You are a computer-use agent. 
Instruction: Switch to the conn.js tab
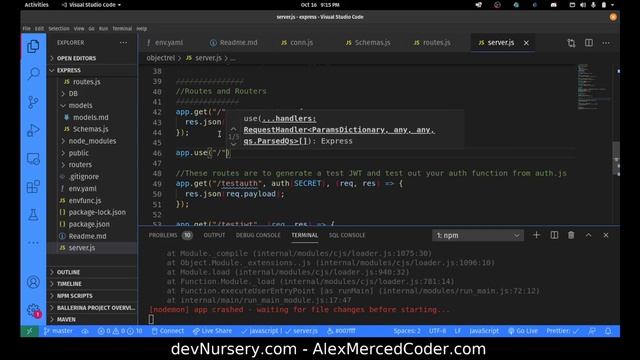[x=297, y=42]
